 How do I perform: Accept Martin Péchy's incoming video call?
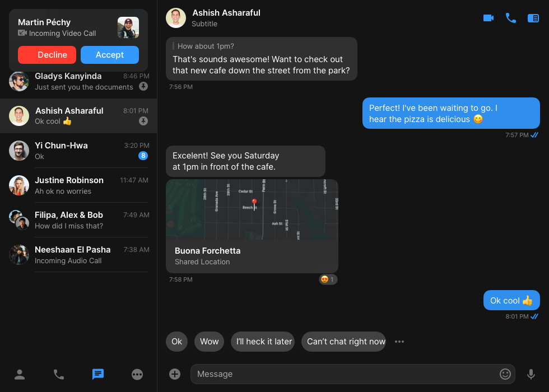(109, 55)
